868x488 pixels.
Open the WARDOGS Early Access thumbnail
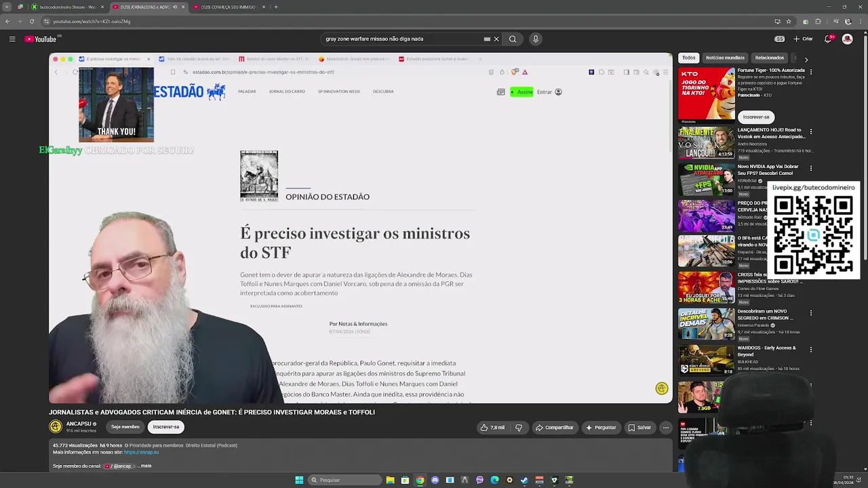(707, 361)
